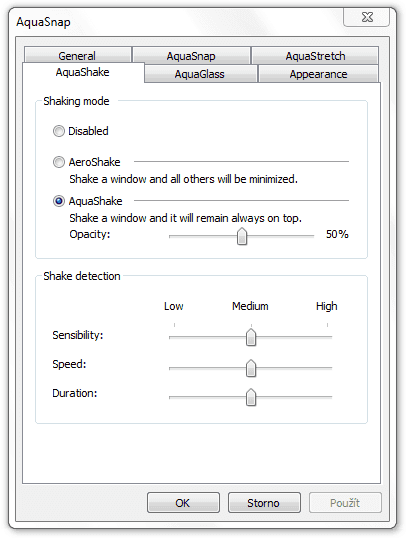This screenshot has width=407, height=538.
Task: Click the Shaking mode group title
Action: pos(76,101)
